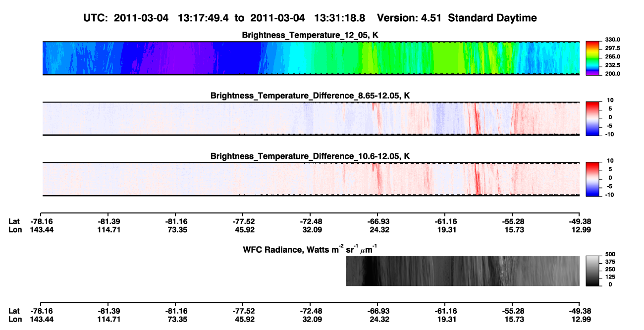
Task: Click latitude -55.28 on the bottom axis
Action: pos(512,311)
